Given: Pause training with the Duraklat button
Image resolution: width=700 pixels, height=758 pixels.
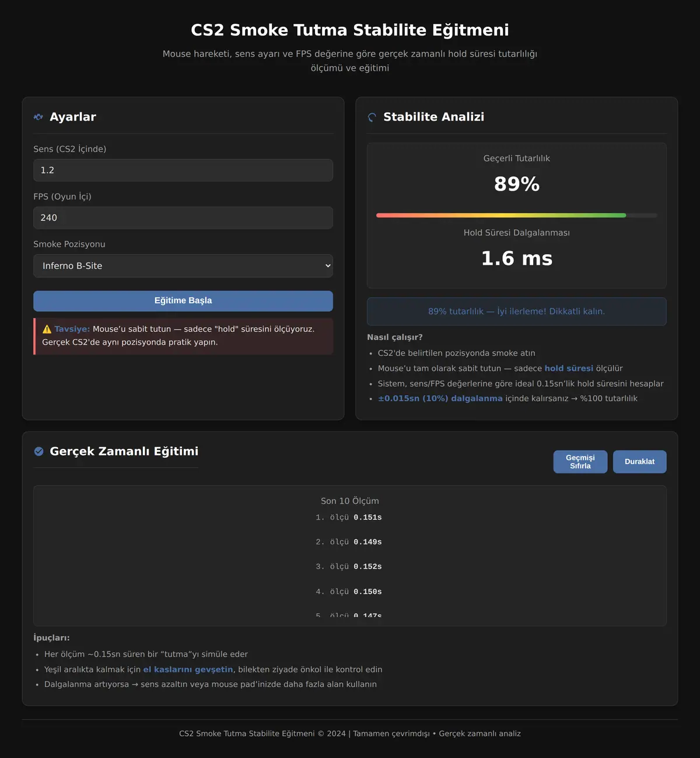Looking at the screenshot, I should (639, 462).
